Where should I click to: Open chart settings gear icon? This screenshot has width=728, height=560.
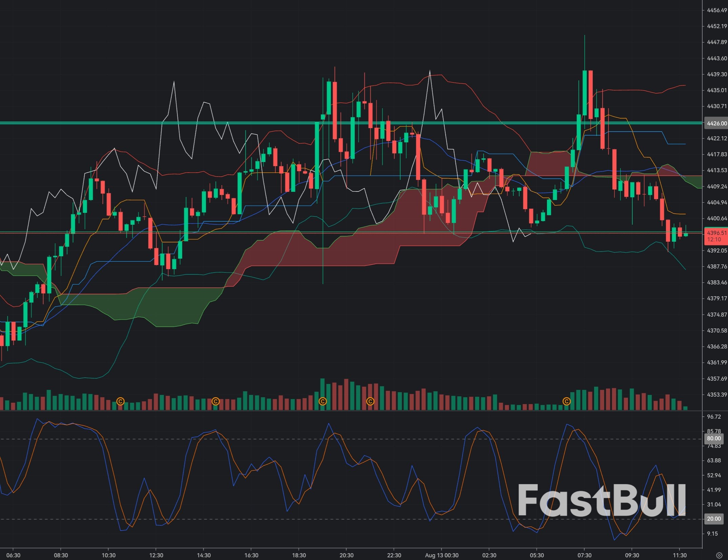click(x=719, y=555)
